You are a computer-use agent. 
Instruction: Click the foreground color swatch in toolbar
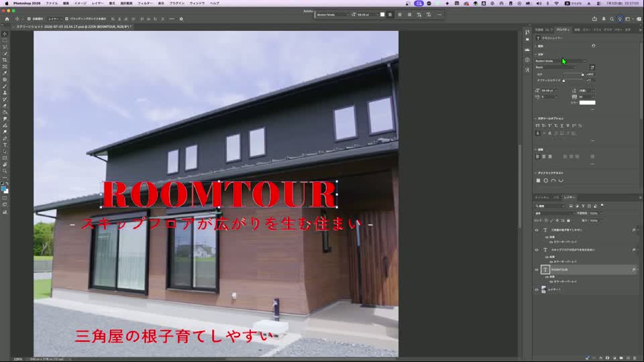click(4, 189)
